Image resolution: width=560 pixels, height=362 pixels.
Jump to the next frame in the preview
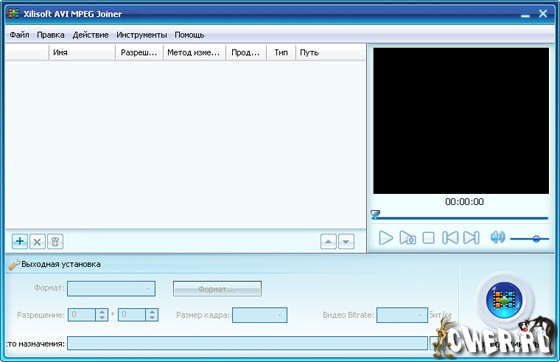[x=471, y=238]
